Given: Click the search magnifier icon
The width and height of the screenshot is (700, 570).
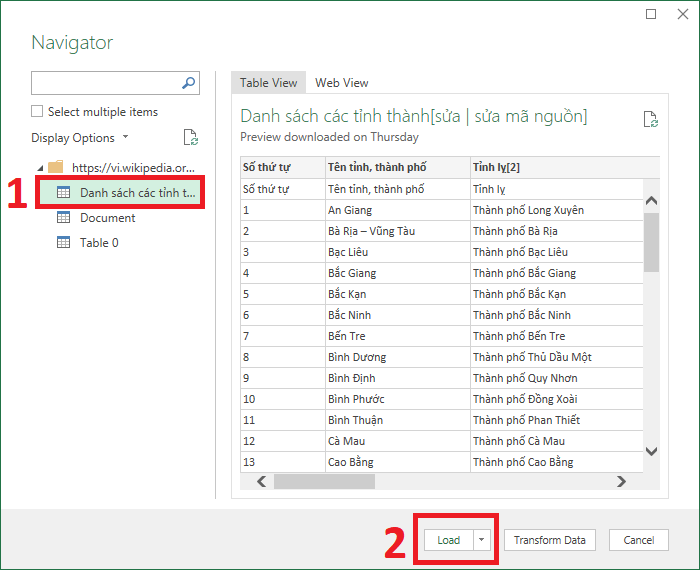Looking at the screenshot, I should tap(188, 83).
